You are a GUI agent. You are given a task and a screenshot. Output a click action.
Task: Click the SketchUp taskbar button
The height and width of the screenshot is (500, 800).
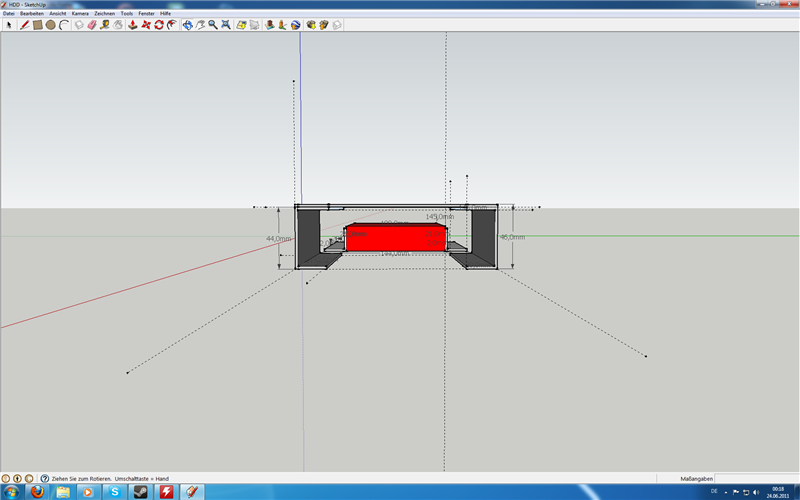coord(192,492)
